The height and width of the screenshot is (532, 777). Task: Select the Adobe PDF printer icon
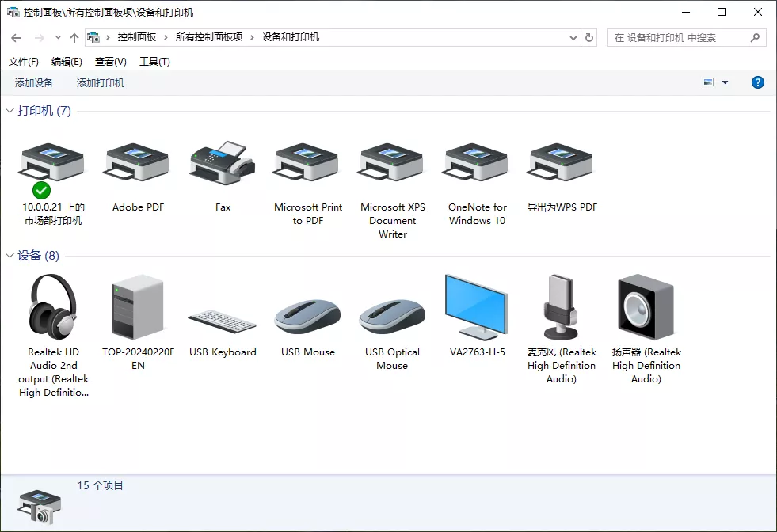click(137, 162)
